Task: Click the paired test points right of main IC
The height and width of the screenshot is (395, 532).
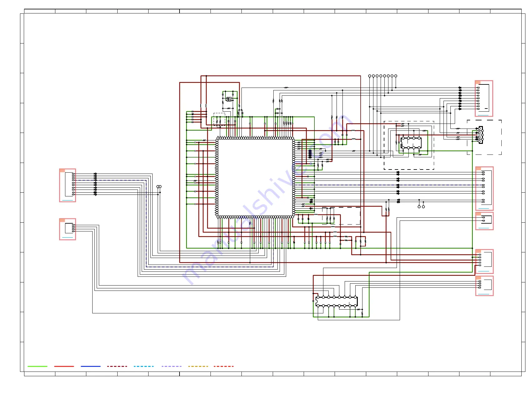Action: click(x=421, y=207)
